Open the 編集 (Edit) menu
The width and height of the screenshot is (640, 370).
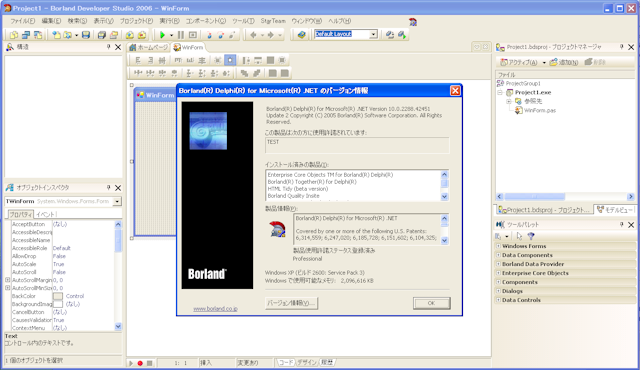[51, 21]
